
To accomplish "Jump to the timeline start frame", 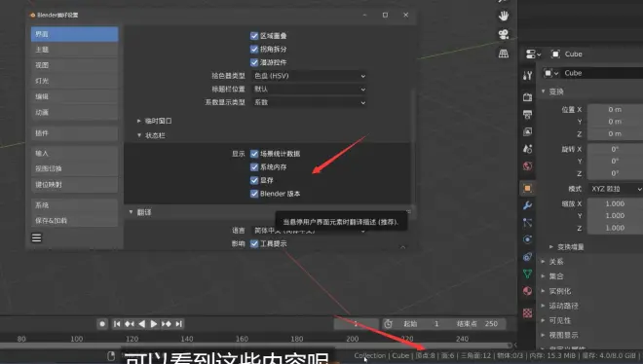I will click(x=117, y=324).
